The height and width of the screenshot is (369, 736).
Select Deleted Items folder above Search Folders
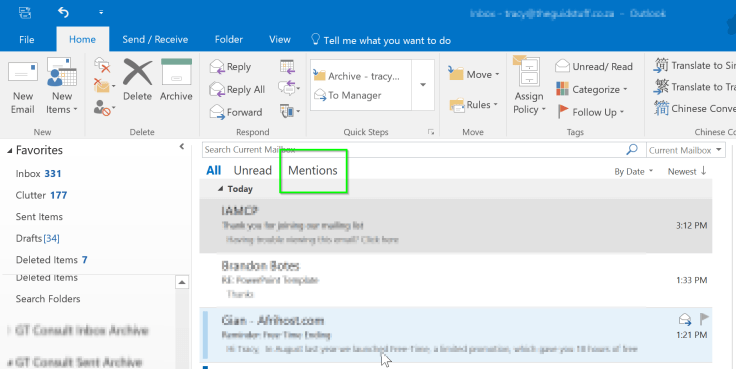click(46, 278)
